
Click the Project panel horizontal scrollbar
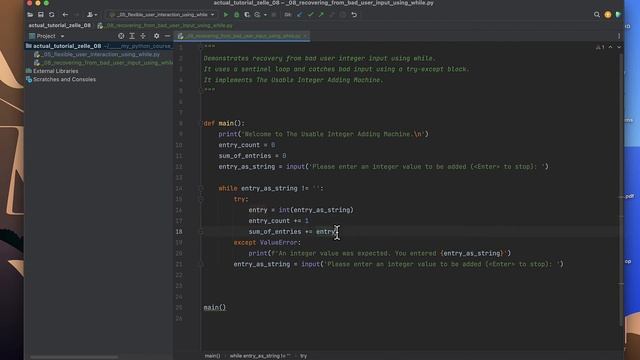click(74, 357)
